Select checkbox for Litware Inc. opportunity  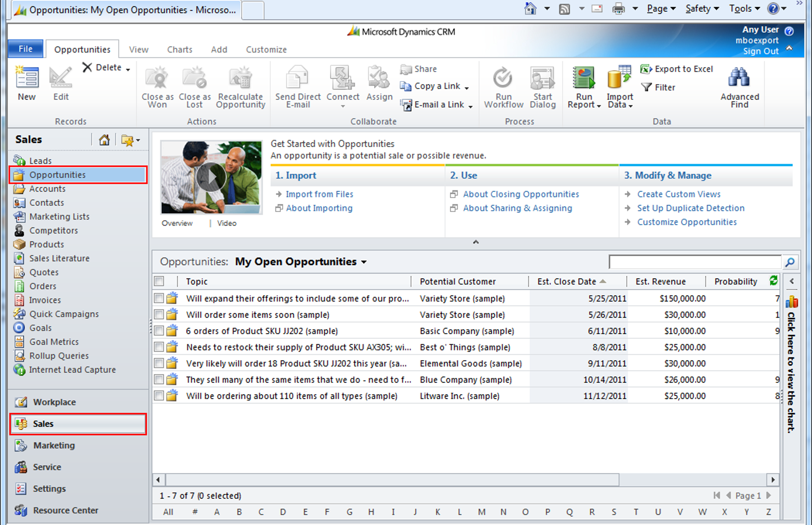pos(159,395)
